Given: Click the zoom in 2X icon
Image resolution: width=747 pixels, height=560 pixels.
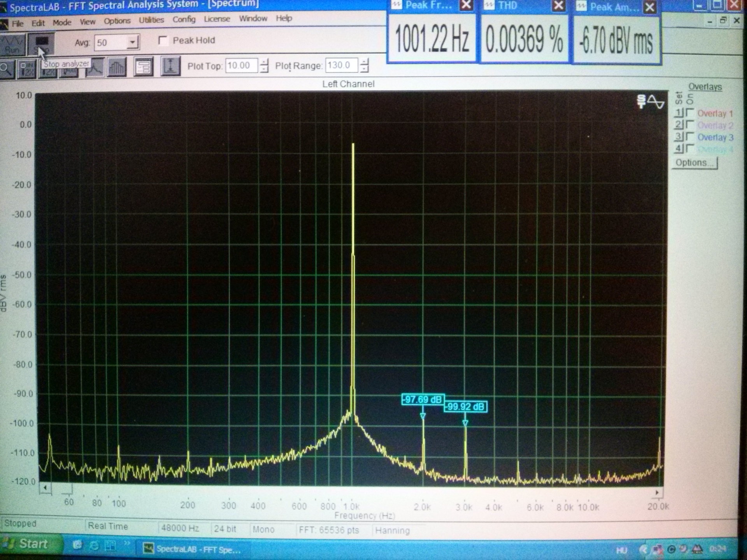Looking at the screenshot, I should pyautogui.click(x=27, y=69).
